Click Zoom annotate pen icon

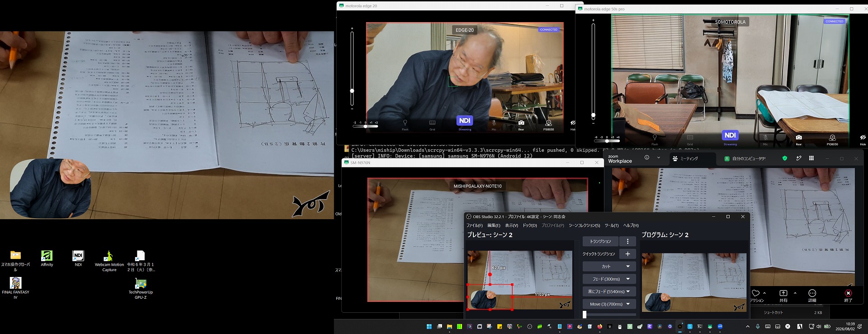point(799,158)
